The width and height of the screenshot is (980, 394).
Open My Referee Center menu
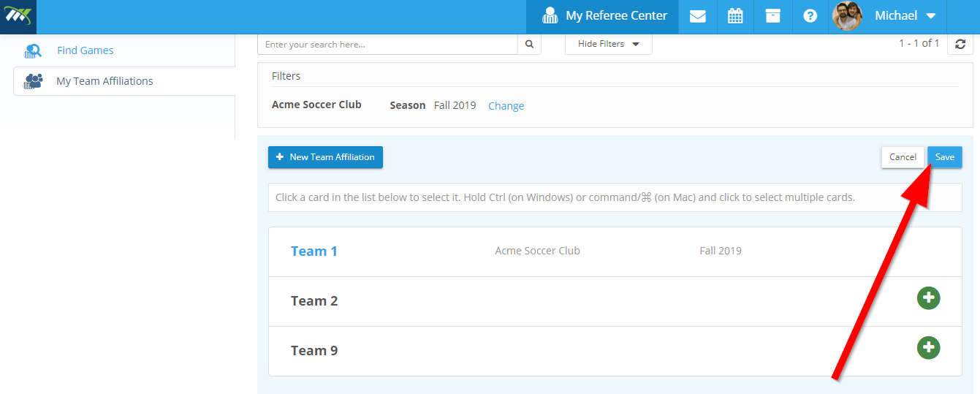(603, 16)
